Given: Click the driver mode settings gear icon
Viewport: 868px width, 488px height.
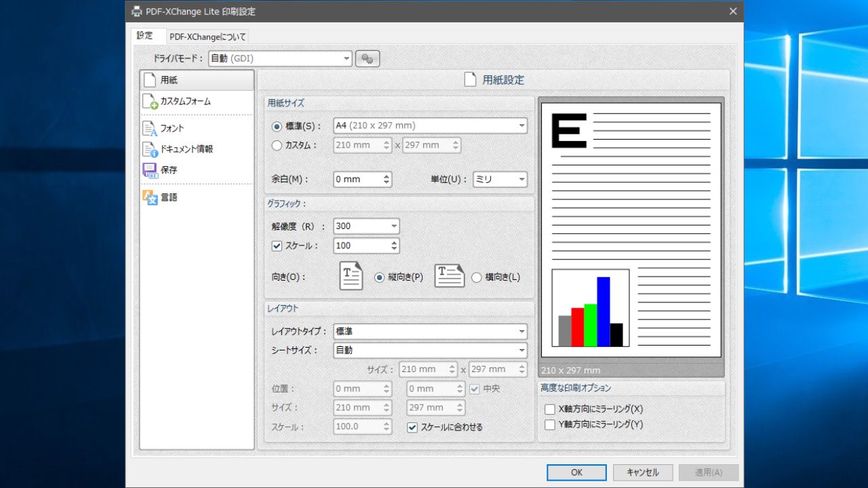Looking at the screenshot, I should [368, 59].
